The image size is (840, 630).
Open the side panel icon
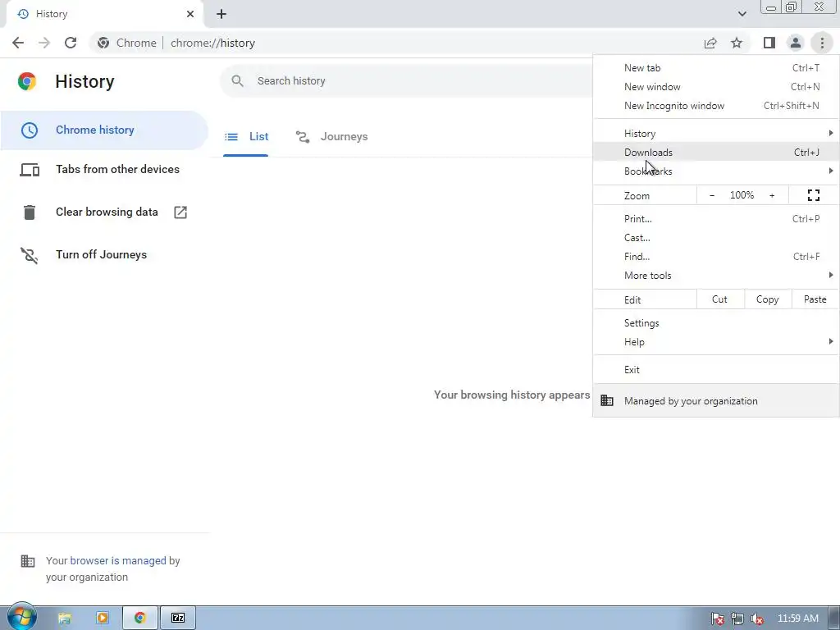(x=769, y=43)
